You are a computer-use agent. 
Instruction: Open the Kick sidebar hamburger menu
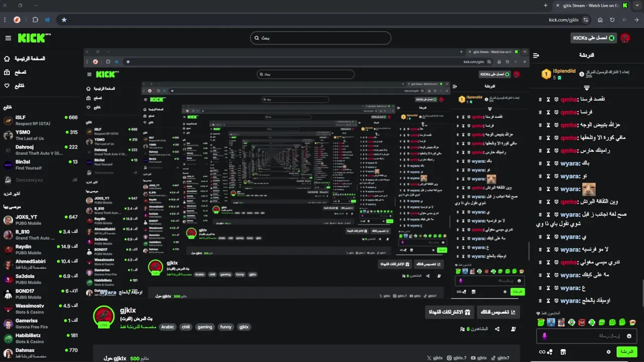pyautogui.click(x=8, y=38)
